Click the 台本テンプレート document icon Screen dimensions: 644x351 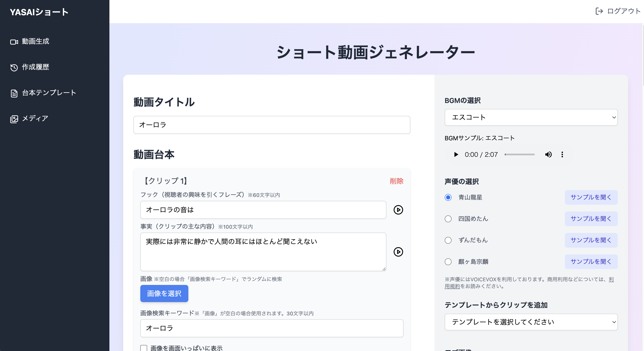[14, 93]
